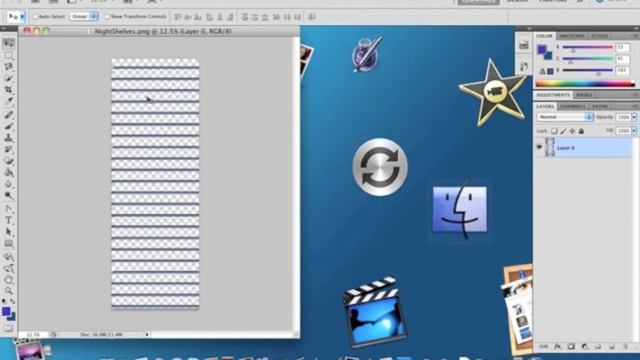
Task: Click Add layer mask icon
Action: coord(571,347)
